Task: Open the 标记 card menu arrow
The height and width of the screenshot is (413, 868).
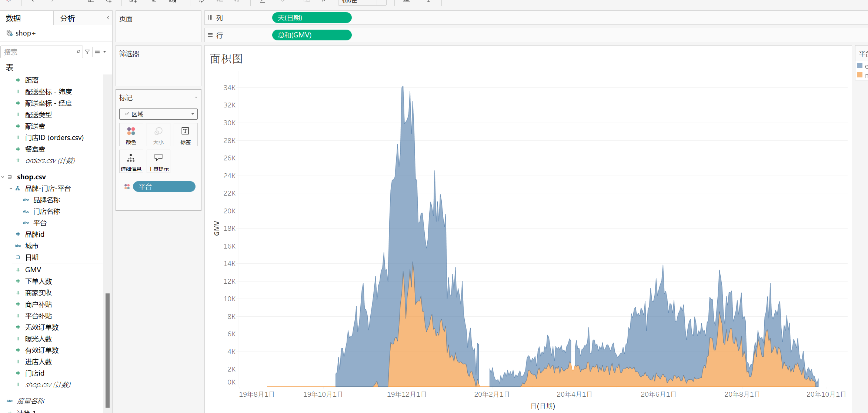Action: point(196,98)
